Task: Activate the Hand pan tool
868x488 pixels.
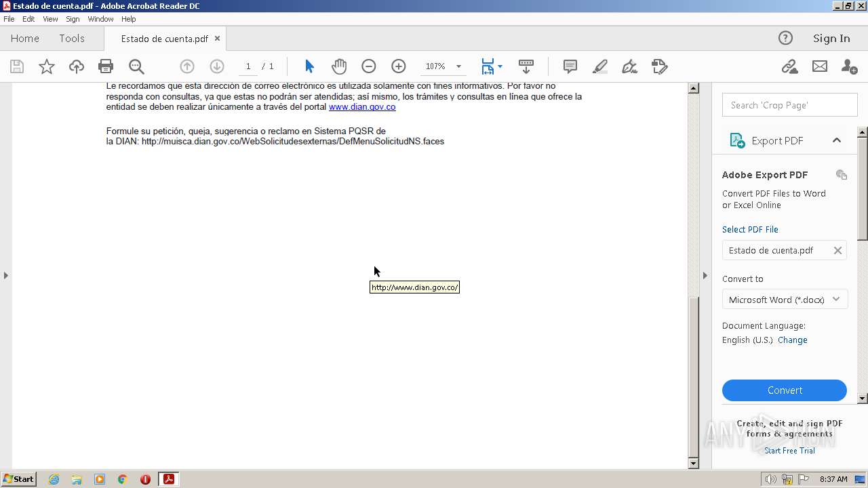Action: 339,66
